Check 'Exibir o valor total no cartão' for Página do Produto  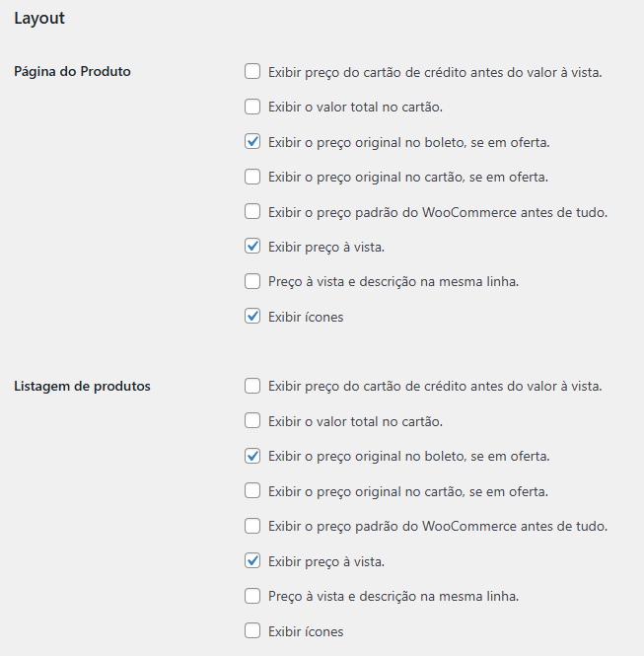(252, 107)
